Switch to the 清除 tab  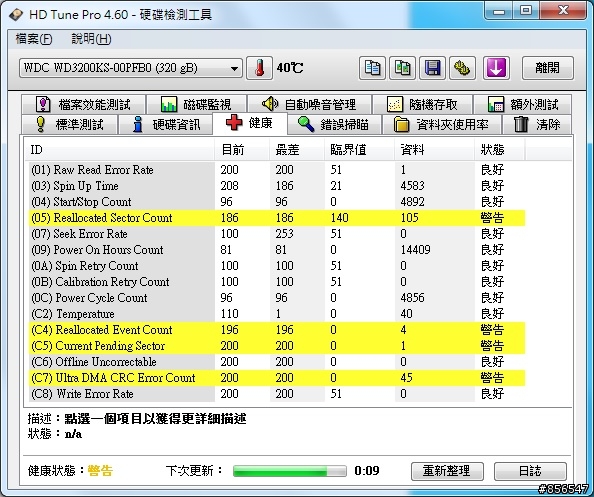coord(537,124)
